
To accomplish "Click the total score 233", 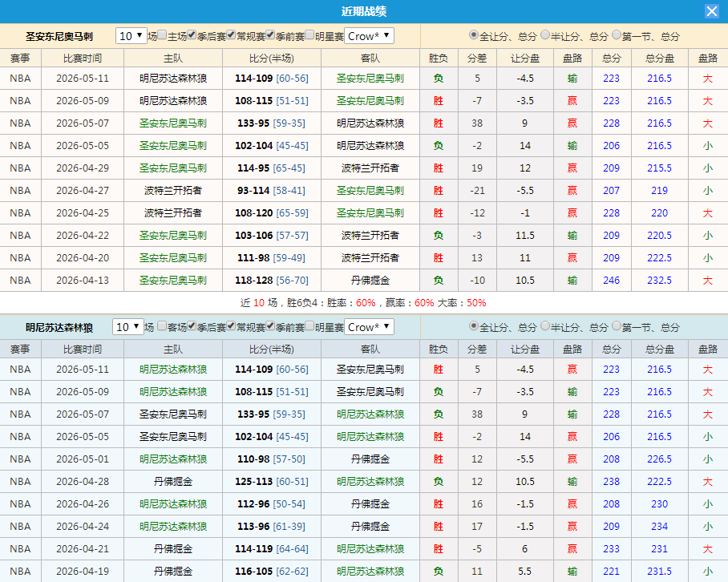I will coord(611,549).
